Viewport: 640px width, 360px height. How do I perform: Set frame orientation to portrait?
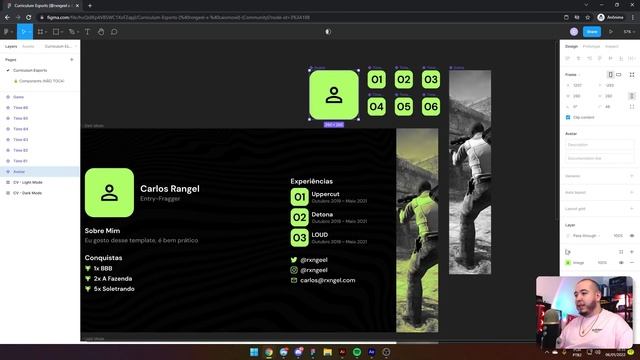tap(610, 75)
